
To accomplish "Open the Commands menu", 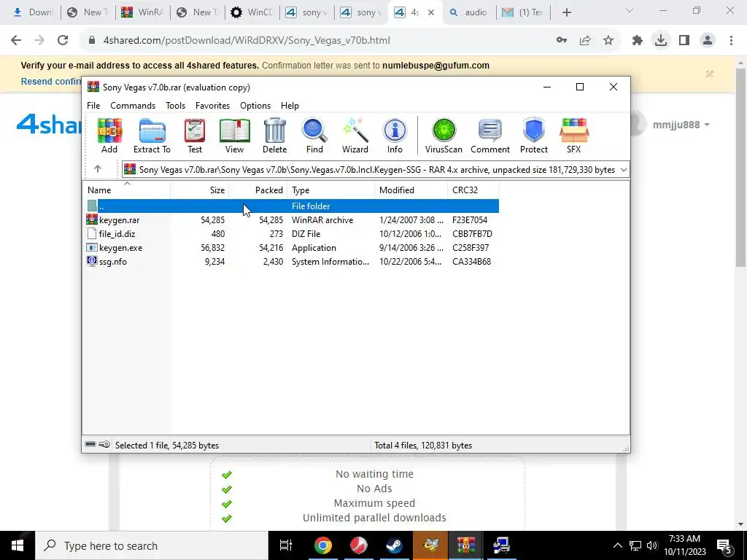I will (133, 106).
